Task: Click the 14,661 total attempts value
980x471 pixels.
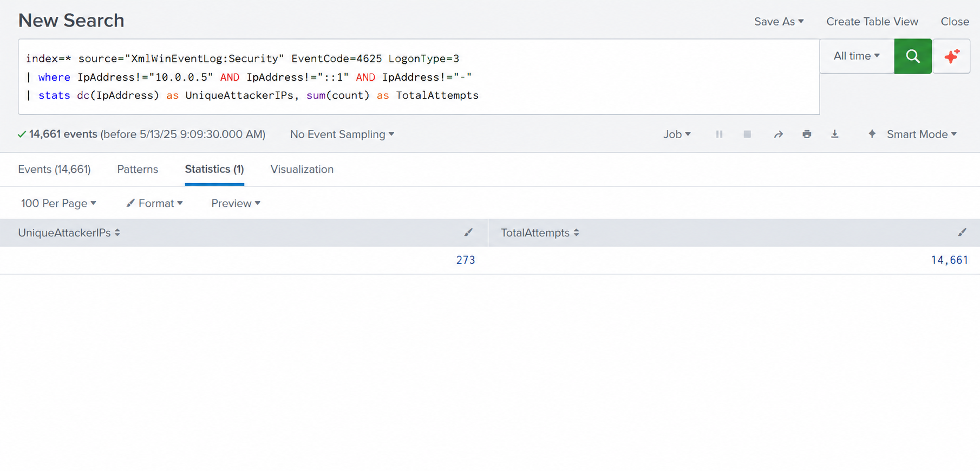Action: [x=949, y=260]
